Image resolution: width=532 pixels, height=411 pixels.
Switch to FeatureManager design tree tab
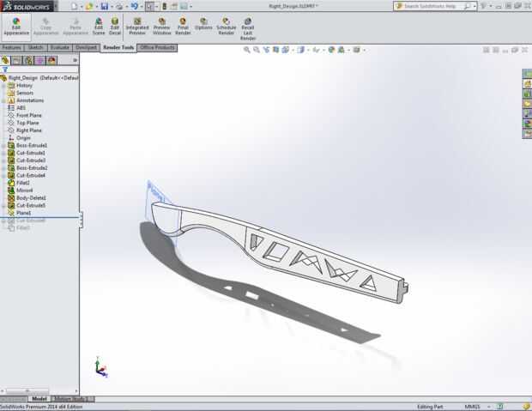(5, 61)
